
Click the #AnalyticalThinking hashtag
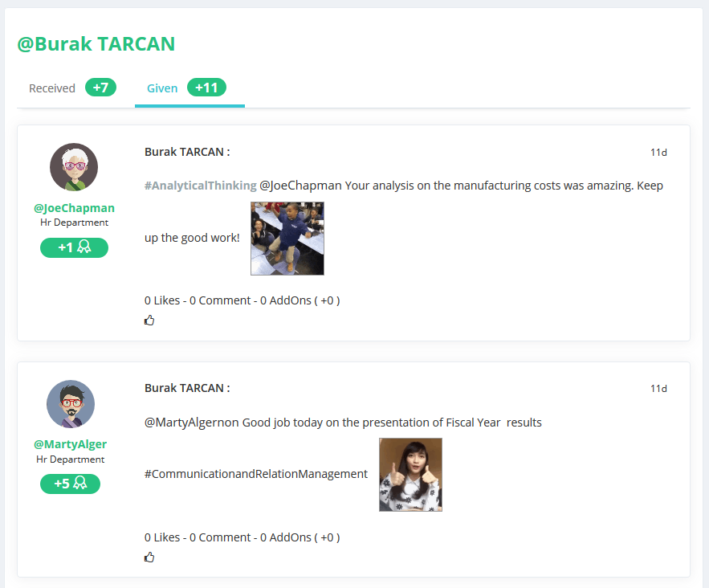coord(200,186)
